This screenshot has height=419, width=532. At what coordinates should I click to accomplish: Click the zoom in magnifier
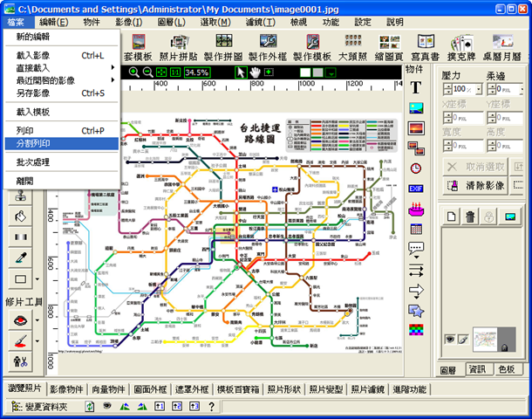click(x=134, y=72)
